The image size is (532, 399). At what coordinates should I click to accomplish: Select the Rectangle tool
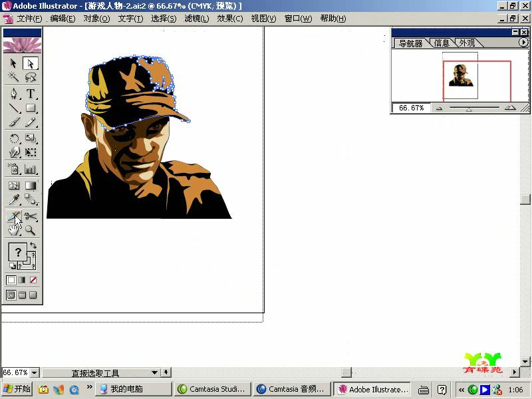point(31,108)
